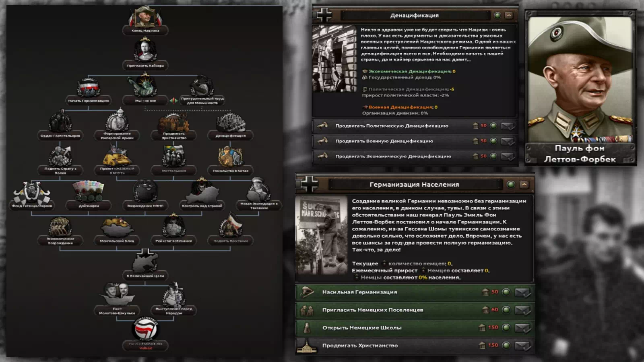Viewport: 644px width, 362px height.
Task: Click envelope arrow next to Открыть Немецкие Школы
Action: [523, 328]
